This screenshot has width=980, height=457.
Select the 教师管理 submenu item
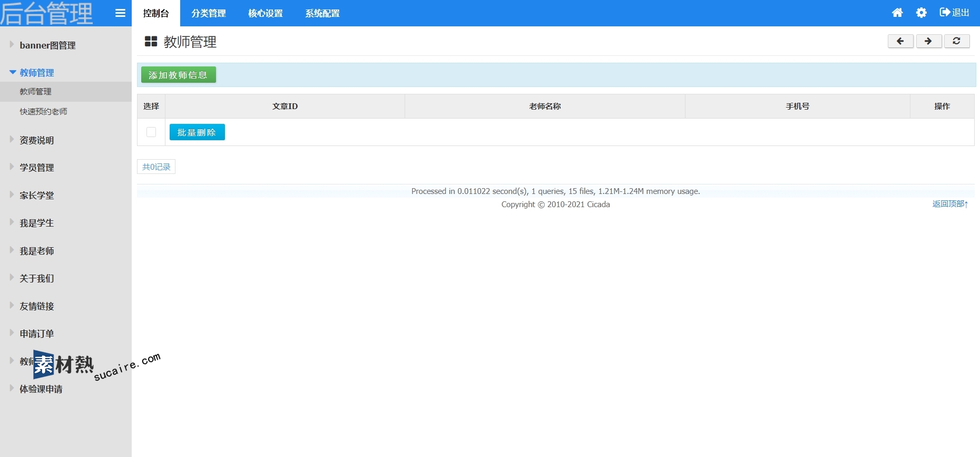click(x=66, y=92)
